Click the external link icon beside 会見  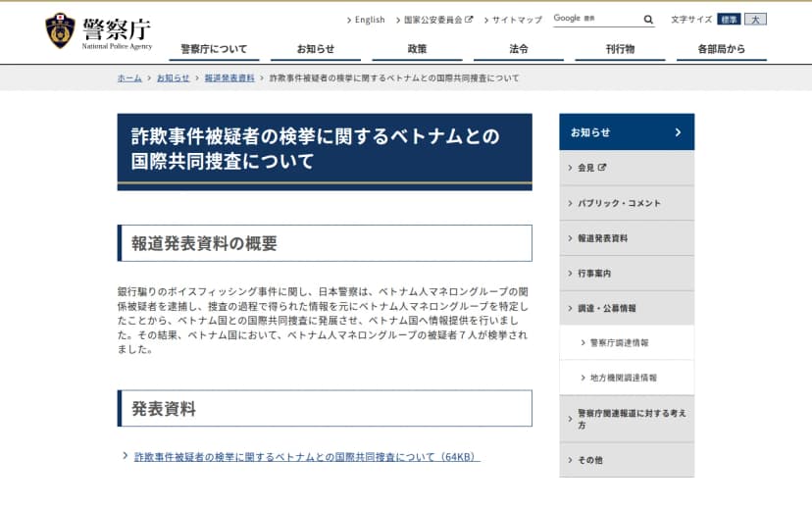click(x=602, y=168)
